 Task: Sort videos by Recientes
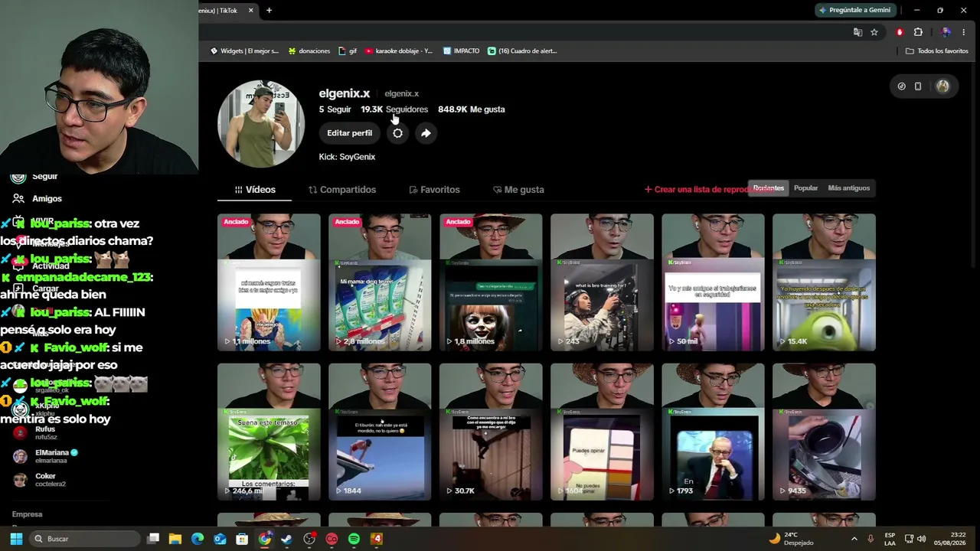click(x=769, y=188)
